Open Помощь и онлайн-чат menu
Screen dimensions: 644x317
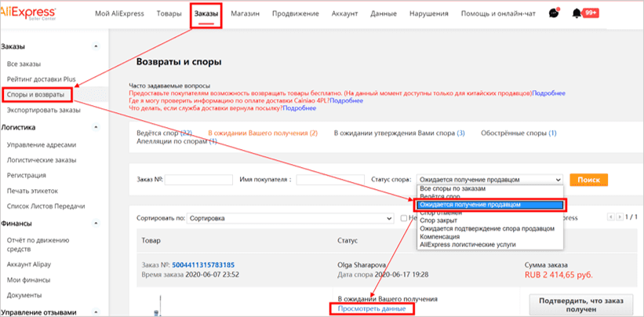tap(498, 13)
